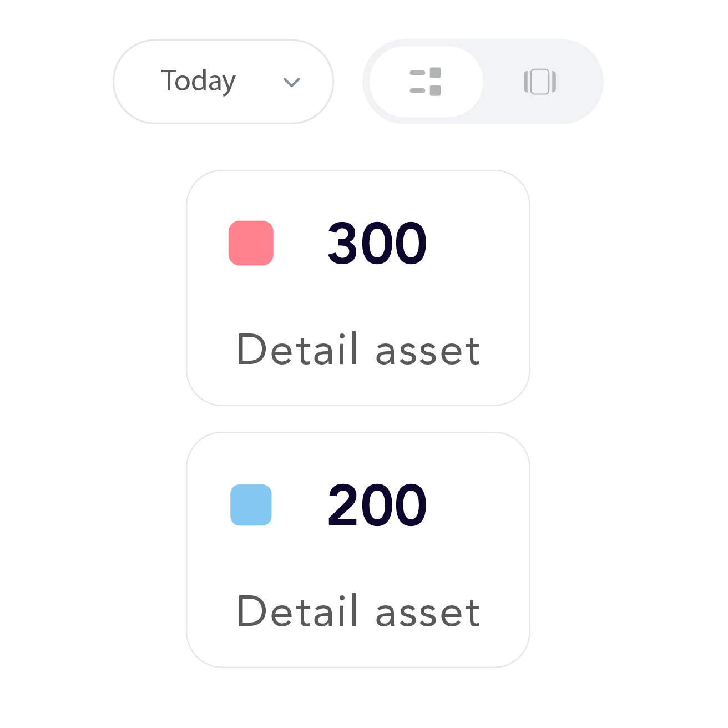Click the 300 value
Screen dimensions: 728x728
click(x=377, y=243)
